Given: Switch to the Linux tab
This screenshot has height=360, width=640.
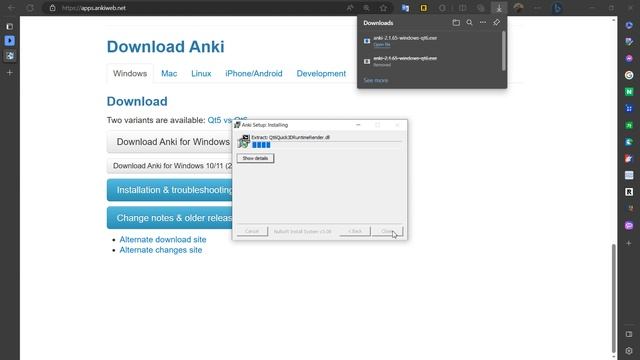Looking at the screenshot, I should [201, 73].
